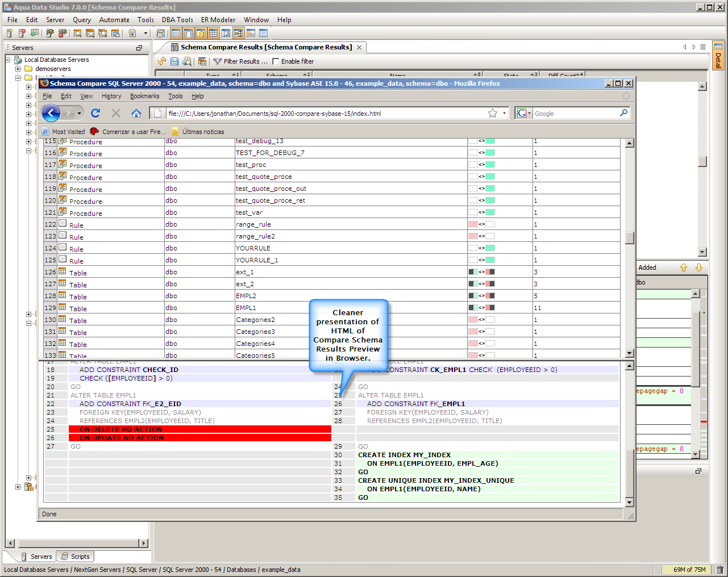Viewport: 728px width, 577px height.
Task: Click the search magnifier in Google box
Action: [623, 113]
